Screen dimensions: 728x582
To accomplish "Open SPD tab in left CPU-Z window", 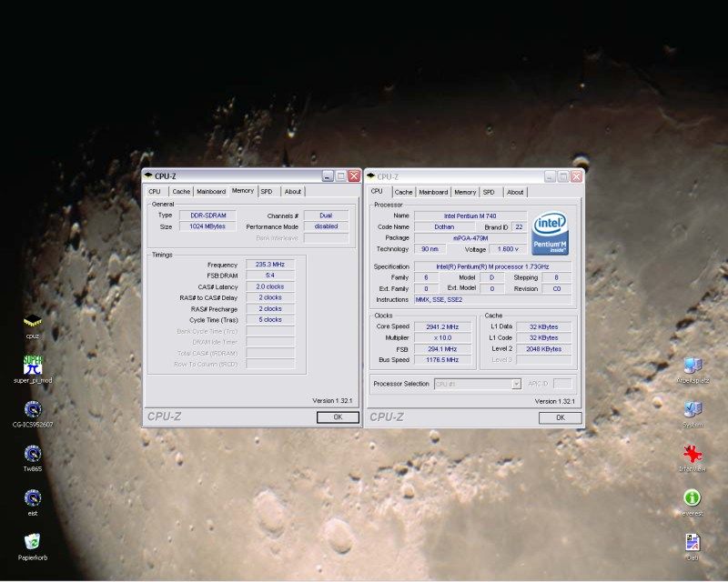I will [267, 191].
